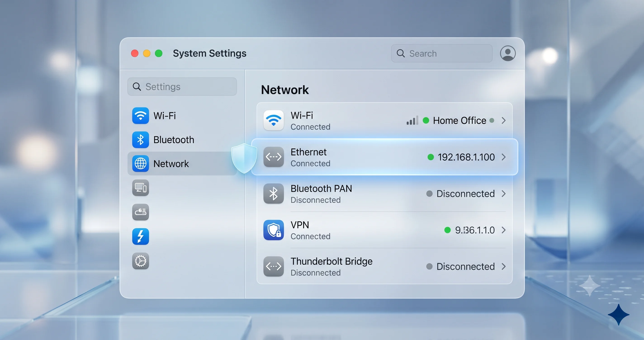Screen dimensions: 644x340
Task: Click the System Settings window title
Action: pyautogui.click(x=209, y=53)
